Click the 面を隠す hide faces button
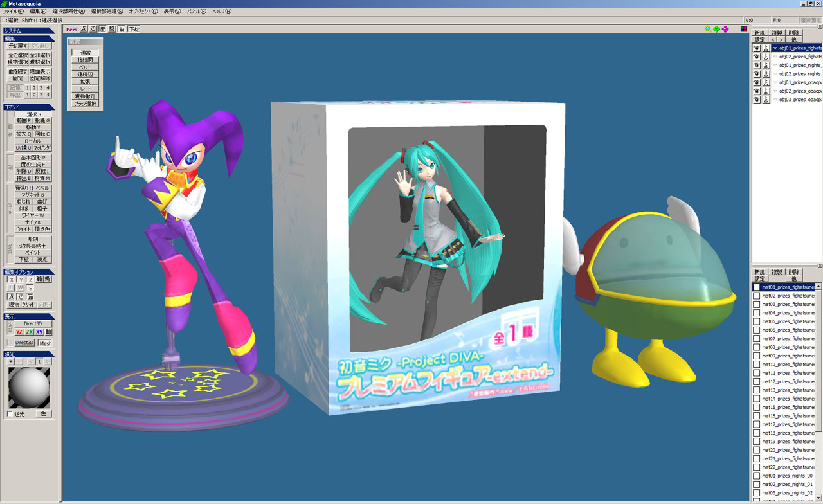Viewport: 823px width, 504px height. (18, 71)
